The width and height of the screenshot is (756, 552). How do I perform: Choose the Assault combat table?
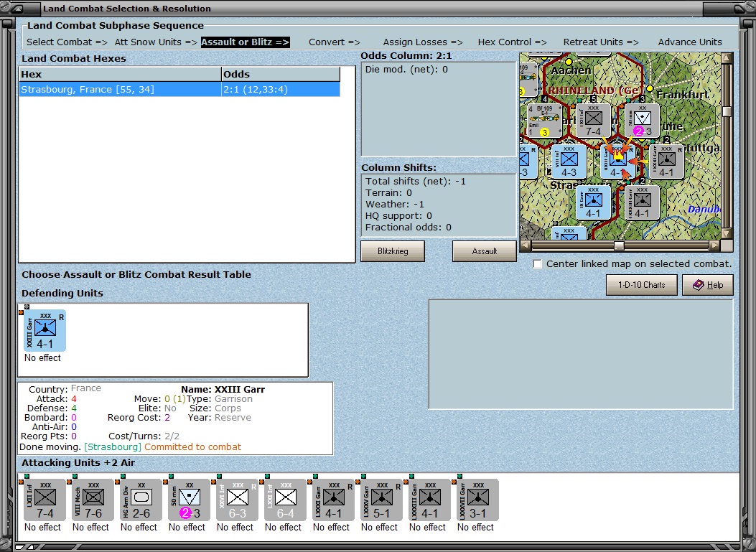click(x=484, y=251)
